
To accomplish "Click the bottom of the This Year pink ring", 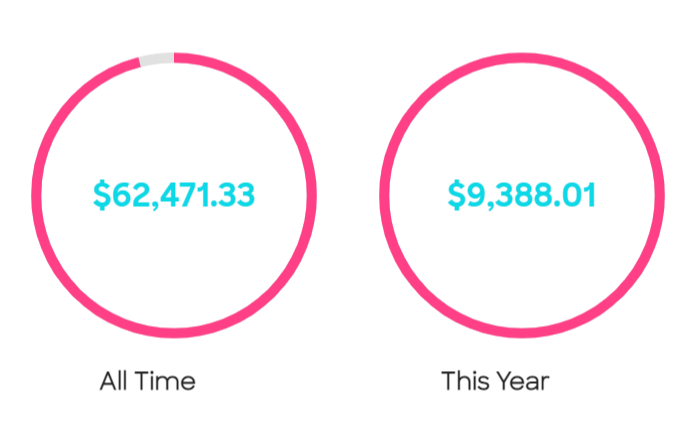I will click(522, 333).
